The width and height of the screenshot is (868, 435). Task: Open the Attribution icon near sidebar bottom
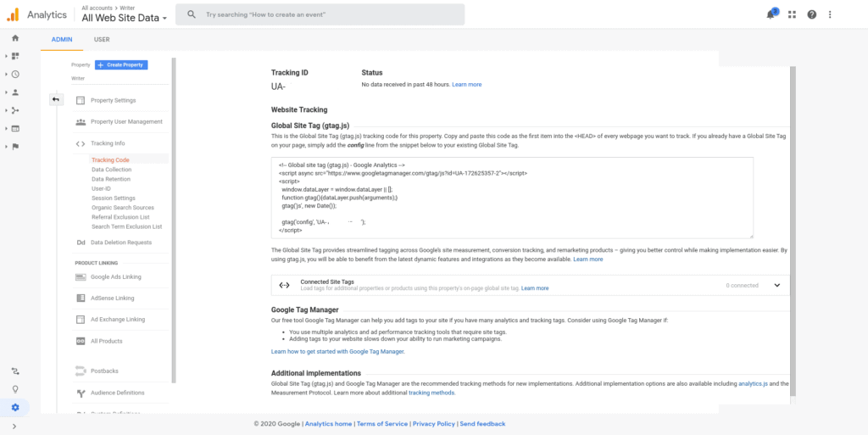point(15,371)
